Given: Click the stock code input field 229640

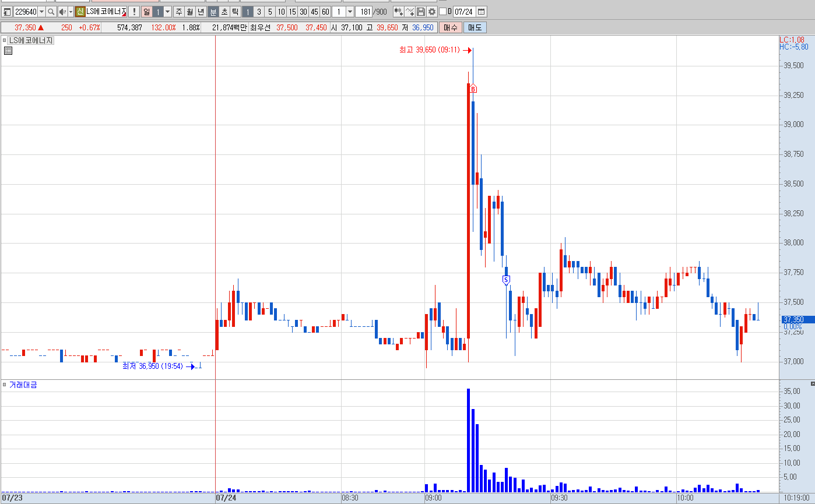Looking at the screenshot, I should (x=26, y=12).
